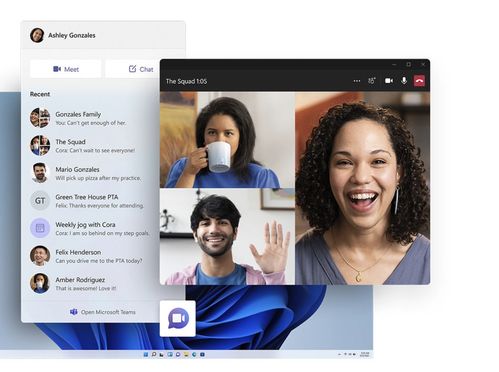Click the taskbar search magnifier icon
499x372 pixels.
pos(154,354)
